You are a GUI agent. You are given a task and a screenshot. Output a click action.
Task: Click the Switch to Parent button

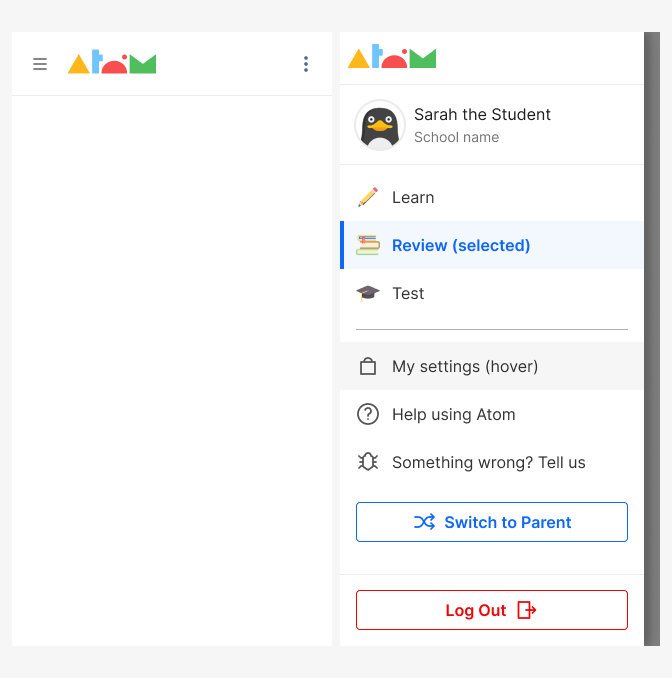pyautogui.click(x=492, y=522)
